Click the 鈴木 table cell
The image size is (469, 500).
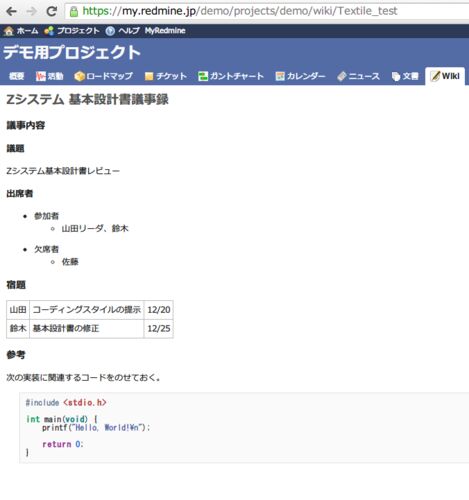[x=18, y=329]
